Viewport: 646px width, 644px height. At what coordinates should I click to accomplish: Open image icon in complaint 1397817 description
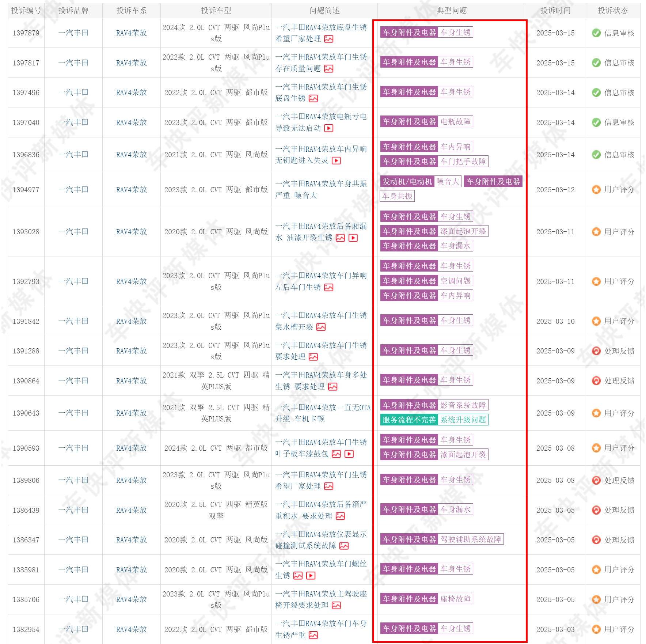328,69
